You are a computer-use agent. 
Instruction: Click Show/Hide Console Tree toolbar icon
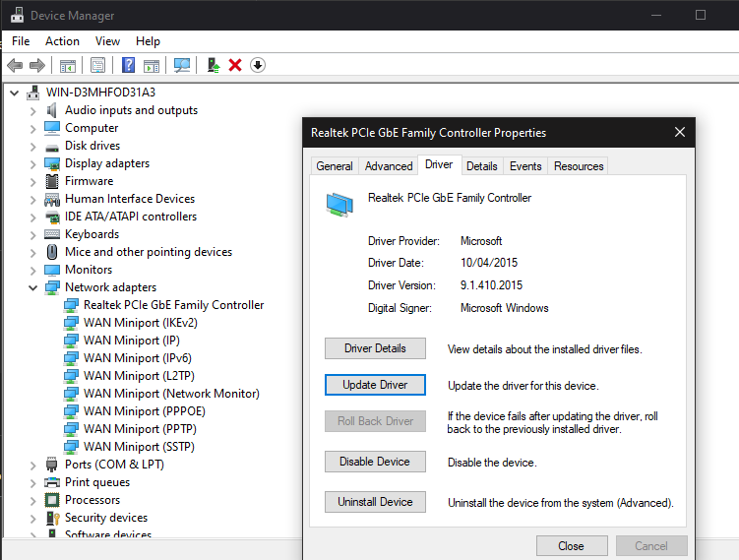tap(67, 66)
